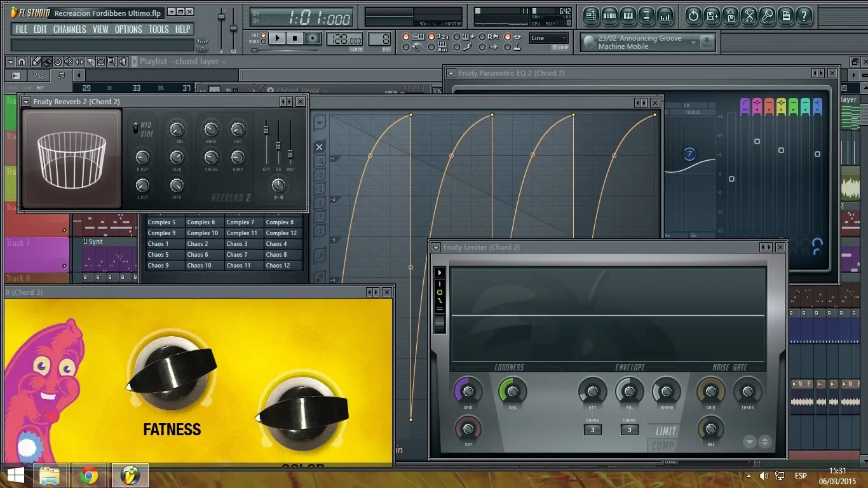Open the Fruity Reeverb 2 plugin options arrow
868x488 pixels.
(26, 102)
